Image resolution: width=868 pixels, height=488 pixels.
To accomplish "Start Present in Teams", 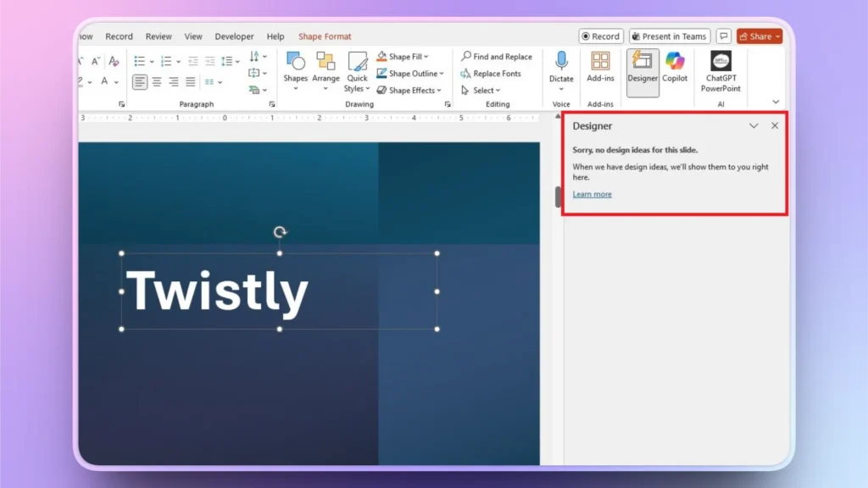I will point(669,36).
